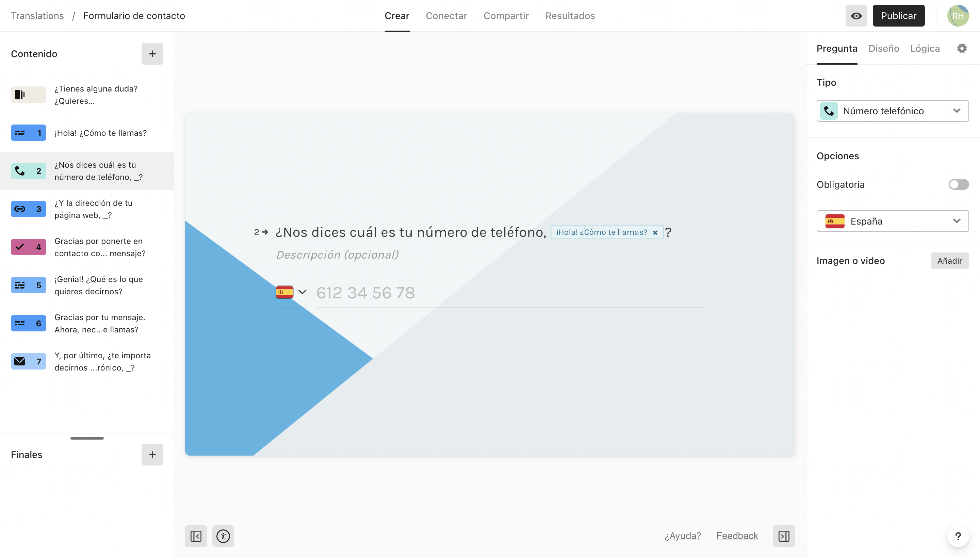980x558 pixels.
Task: Toggle the Obligatoria switch on
Action: (959, 184)
